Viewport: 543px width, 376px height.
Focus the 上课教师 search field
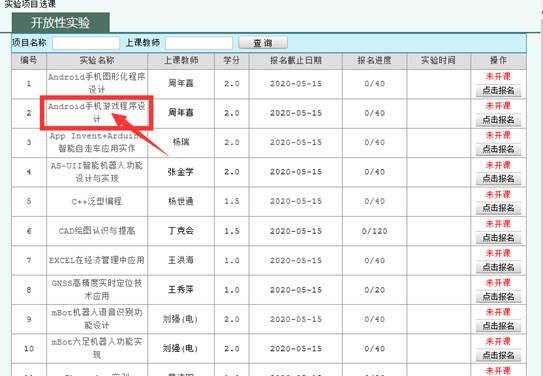point(199,43)
